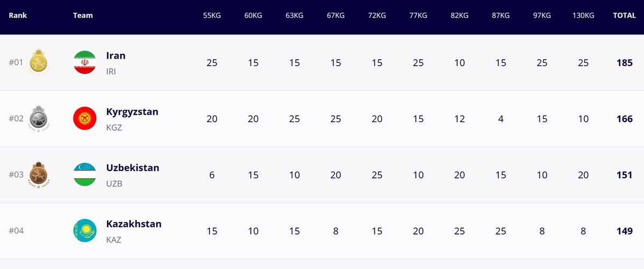Select the Uzbekistan team name
644x269 pixels.
(x=133, y=168)
